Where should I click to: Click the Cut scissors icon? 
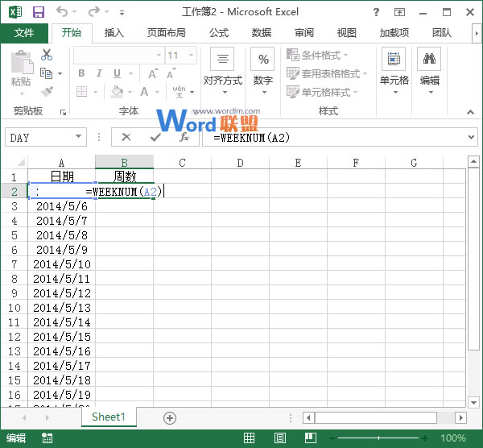tap(47, 55)
